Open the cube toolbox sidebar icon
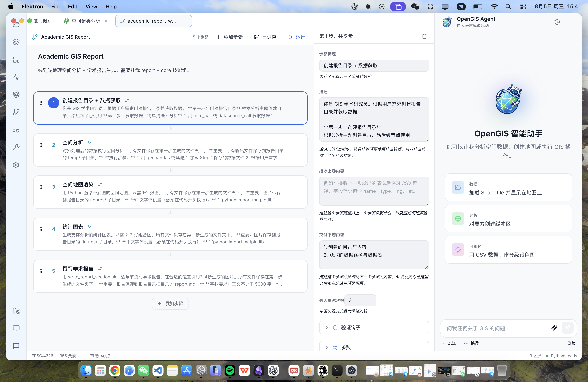 [x=16, y=95]
